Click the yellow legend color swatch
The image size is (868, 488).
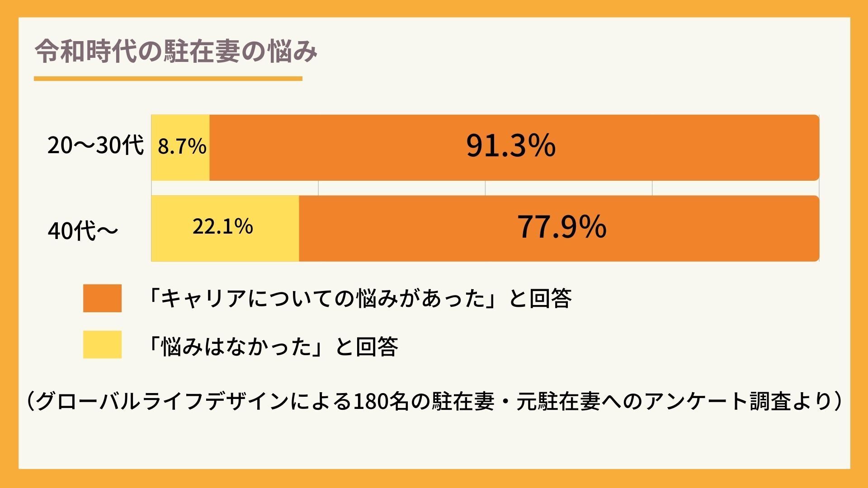point(102,345)
